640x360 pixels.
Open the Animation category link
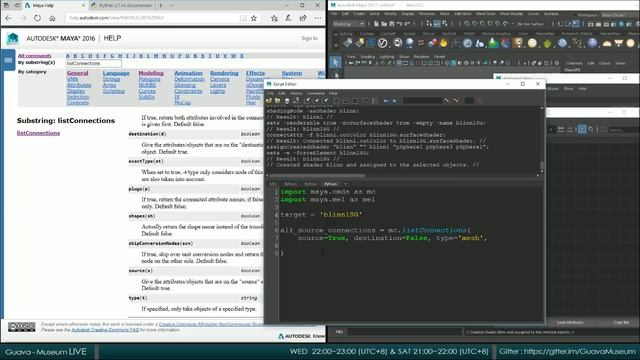[x=189, y=73]
